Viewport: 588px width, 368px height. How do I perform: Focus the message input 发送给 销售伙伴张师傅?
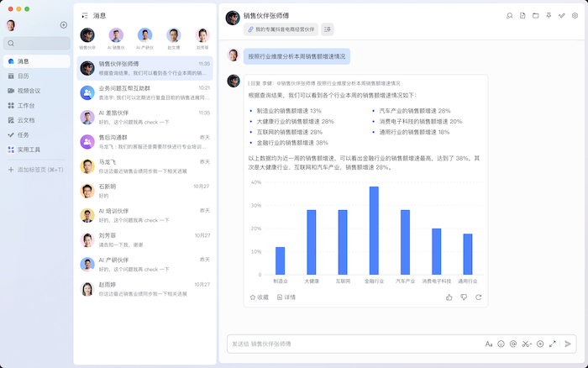(x=354, y=344)
